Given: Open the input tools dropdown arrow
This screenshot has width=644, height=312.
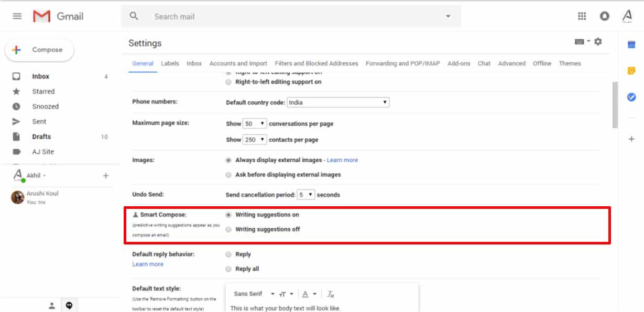Looking at the screenshot, I should [588, 41].
